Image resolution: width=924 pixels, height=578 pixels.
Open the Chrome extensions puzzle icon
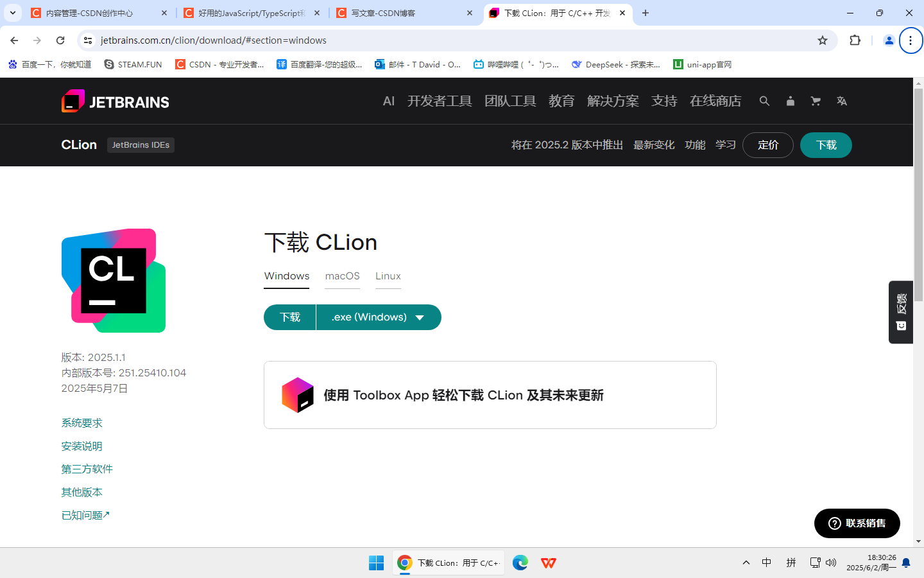855,40
